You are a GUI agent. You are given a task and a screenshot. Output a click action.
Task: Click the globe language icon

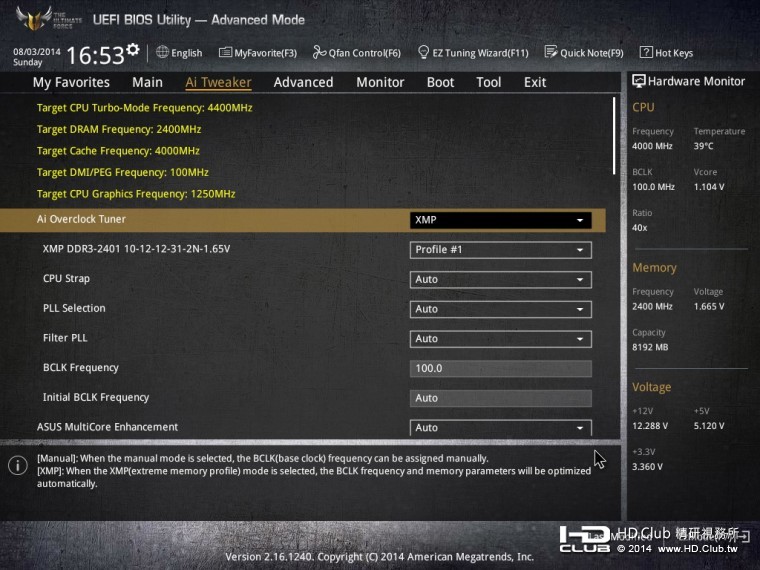(162, 52)
